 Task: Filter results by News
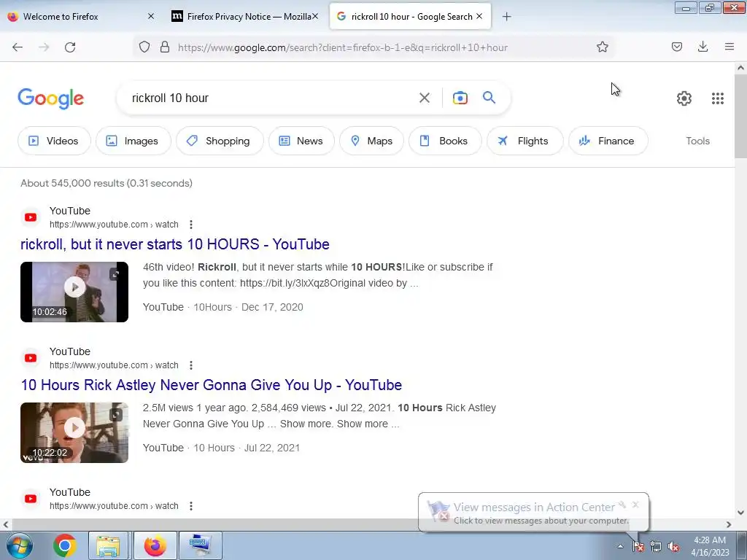[x=301, y=141]
